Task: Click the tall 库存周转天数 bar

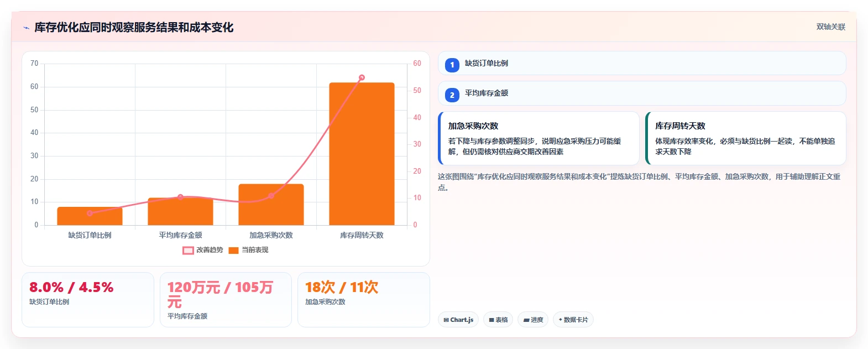Action: (x=362, y=154)
